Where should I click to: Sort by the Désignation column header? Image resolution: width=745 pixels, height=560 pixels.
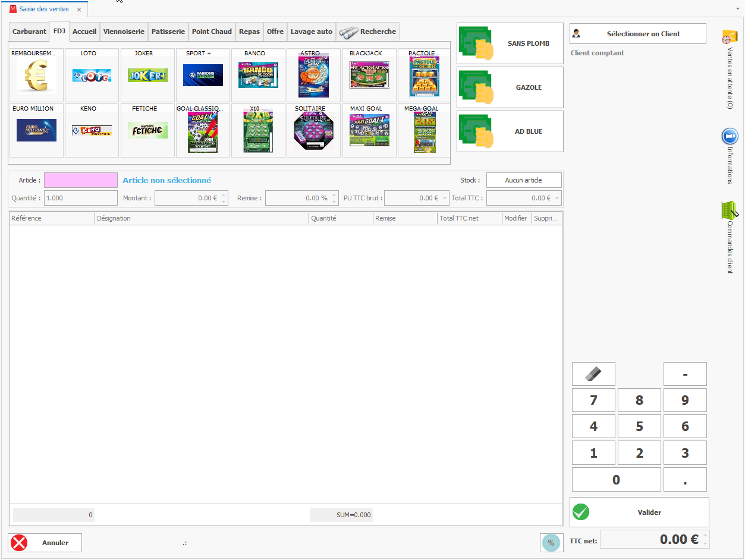202,218
